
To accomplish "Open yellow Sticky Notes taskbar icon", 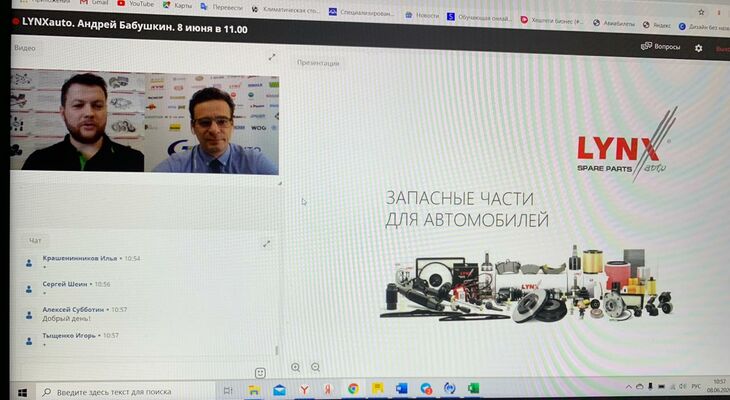I will 378,388.
